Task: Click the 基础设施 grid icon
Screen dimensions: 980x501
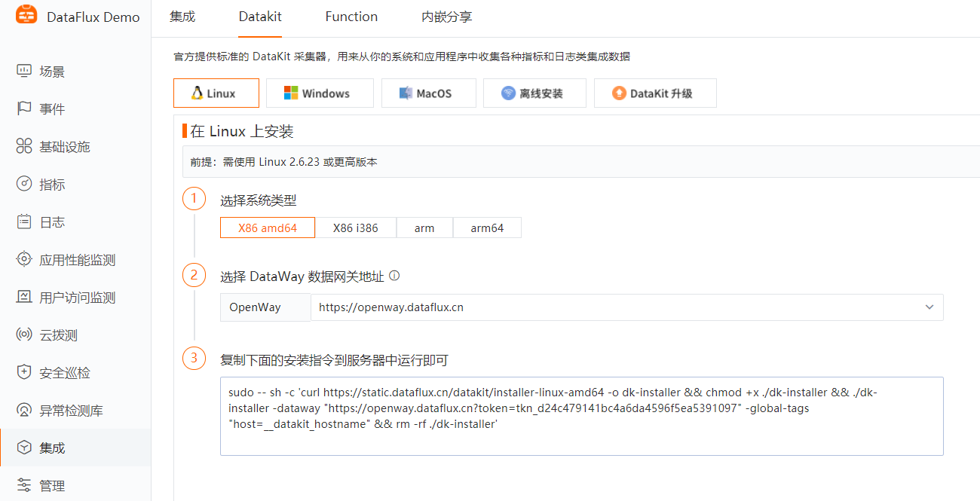Action: point(24,147)
